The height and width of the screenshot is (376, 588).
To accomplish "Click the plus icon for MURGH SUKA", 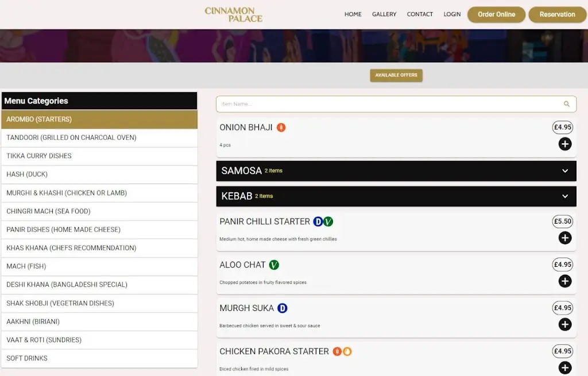I will pos(565,325).
